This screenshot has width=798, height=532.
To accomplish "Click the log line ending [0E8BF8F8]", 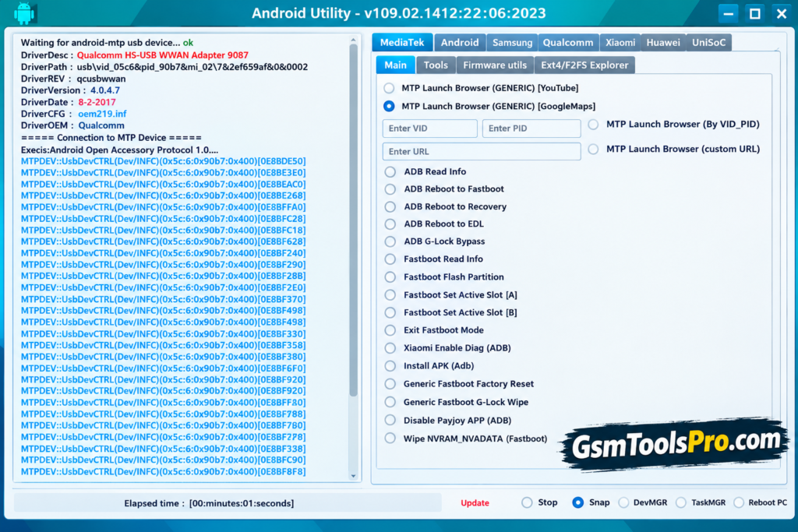I will pos(164,472).
